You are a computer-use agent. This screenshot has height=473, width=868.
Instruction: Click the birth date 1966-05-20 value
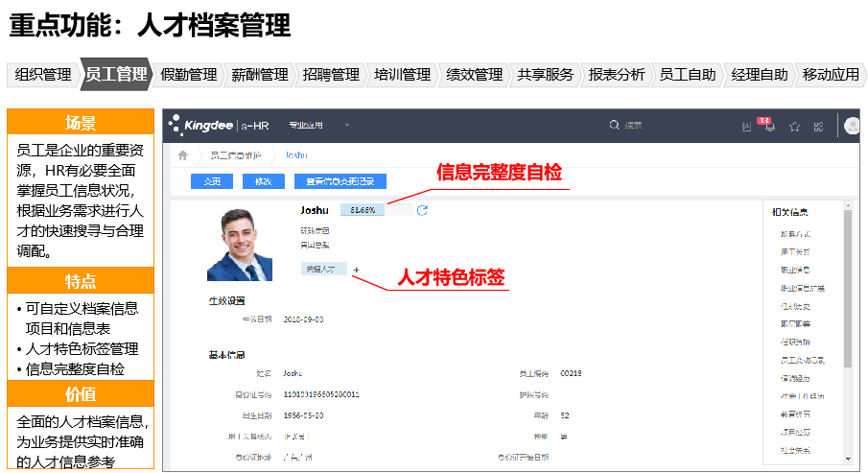pos(303,415)
